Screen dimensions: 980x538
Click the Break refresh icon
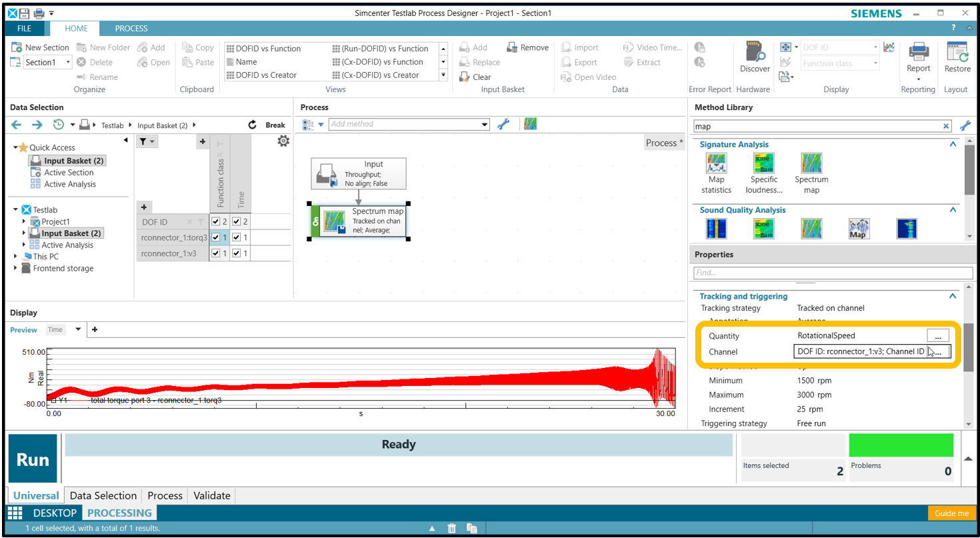252,125
